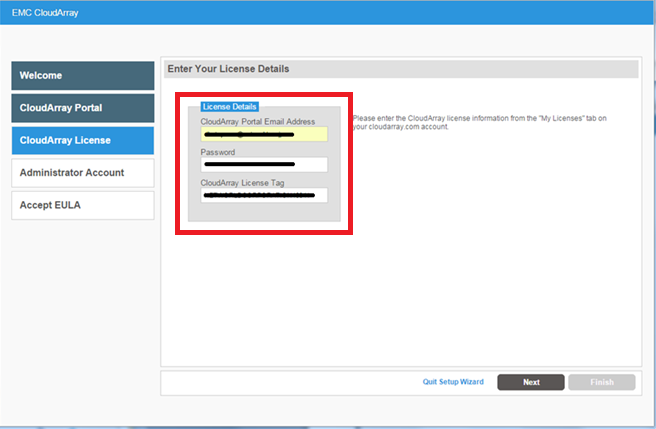Click the CloudArray Portal Email Address field
The image size is (656, 429).
pyautogui.click(x=264, y=134)
